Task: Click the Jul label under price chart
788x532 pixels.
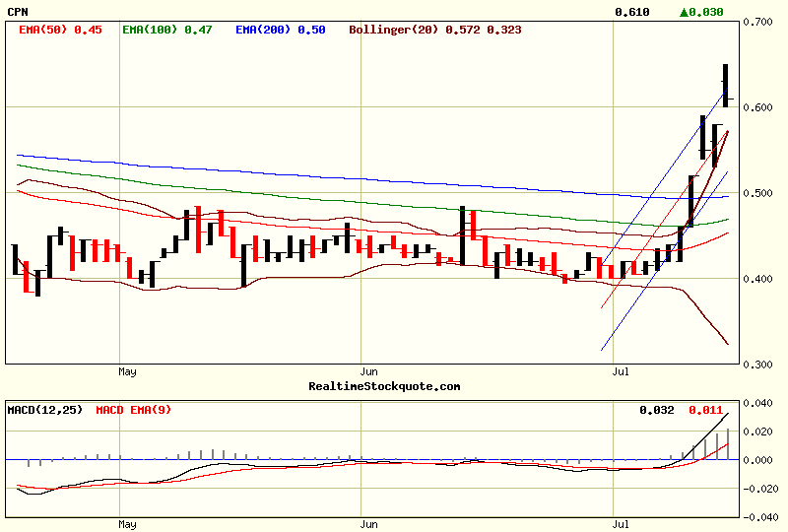Action: pos(621,371)
